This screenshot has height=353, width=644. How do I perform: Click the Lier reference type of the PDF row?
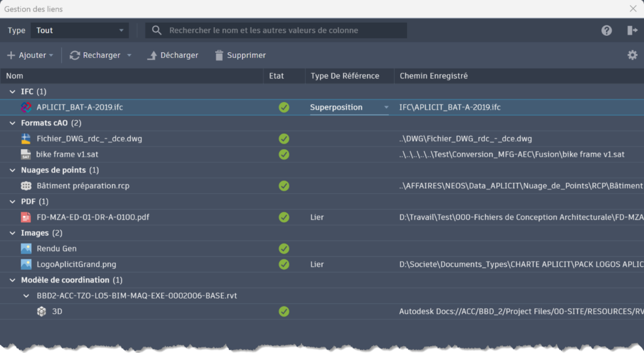point(317,217)
